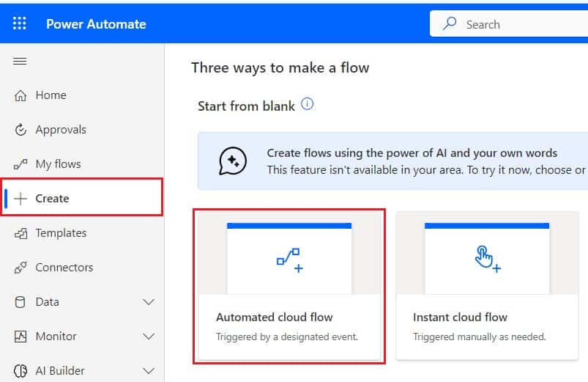
Task: Expand the Monitor menu chevron
Action: (149, 337)
